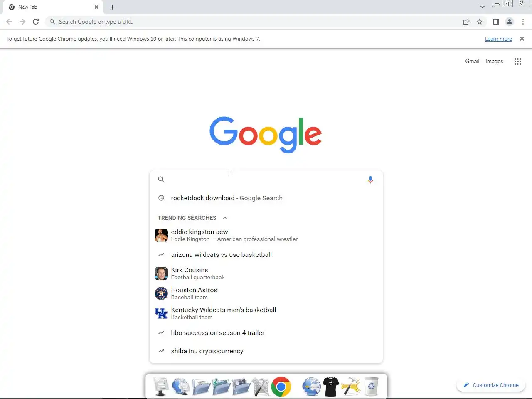
Task: Click inside the Google search box
Action: click(266, 180)
